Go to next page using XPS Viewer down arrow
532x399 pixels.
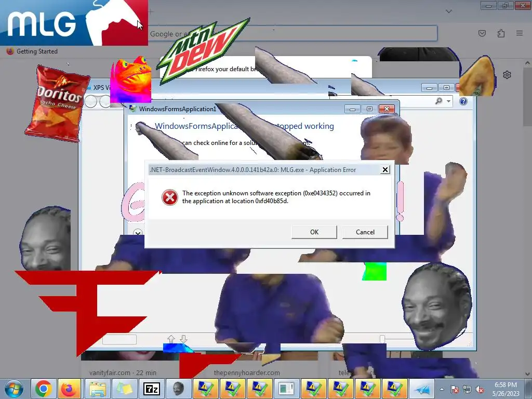coord(183,339)
